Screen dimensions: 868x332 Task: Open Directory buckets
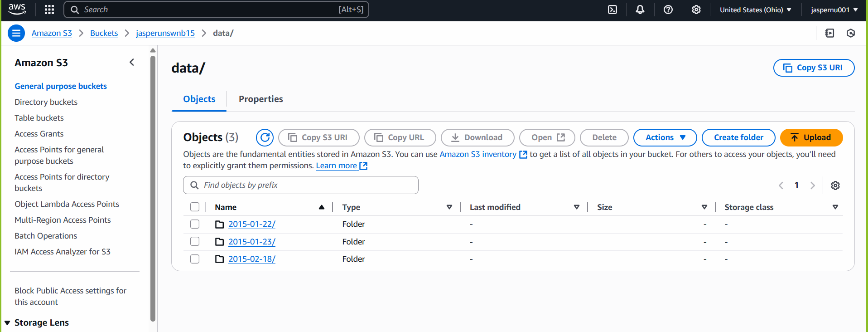[46, 102]
